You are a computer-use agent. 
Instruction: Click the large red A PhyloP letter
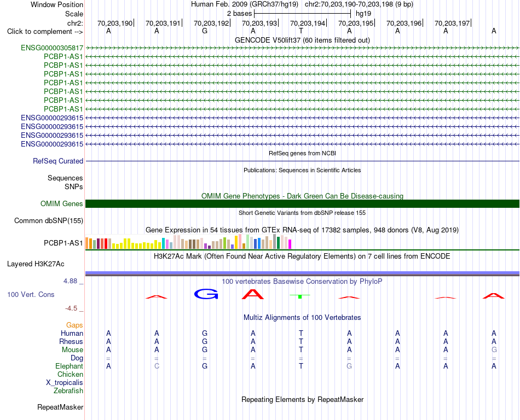click(x=253, y=294)
